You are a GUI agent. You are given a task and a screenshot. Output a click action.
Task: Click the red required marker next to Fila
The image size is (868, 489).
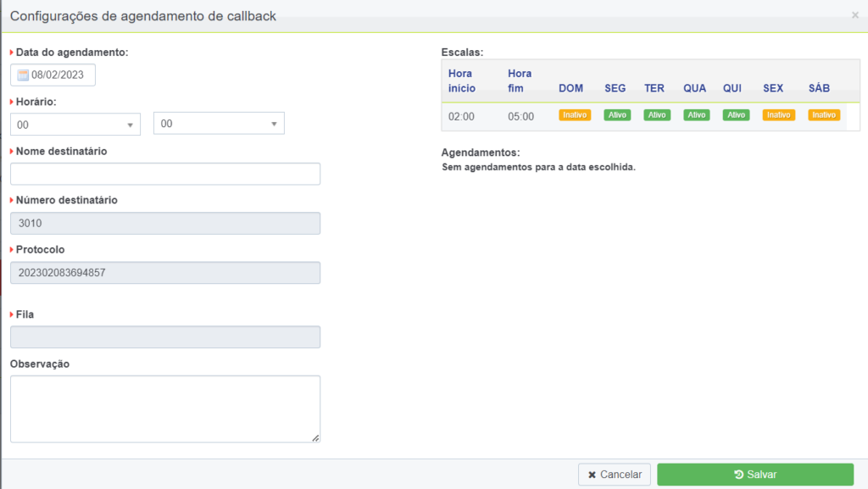11,314
